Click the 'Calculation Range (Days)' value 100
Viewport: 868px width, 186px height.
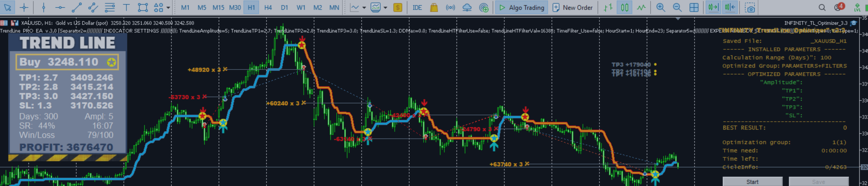pos(826,57)
